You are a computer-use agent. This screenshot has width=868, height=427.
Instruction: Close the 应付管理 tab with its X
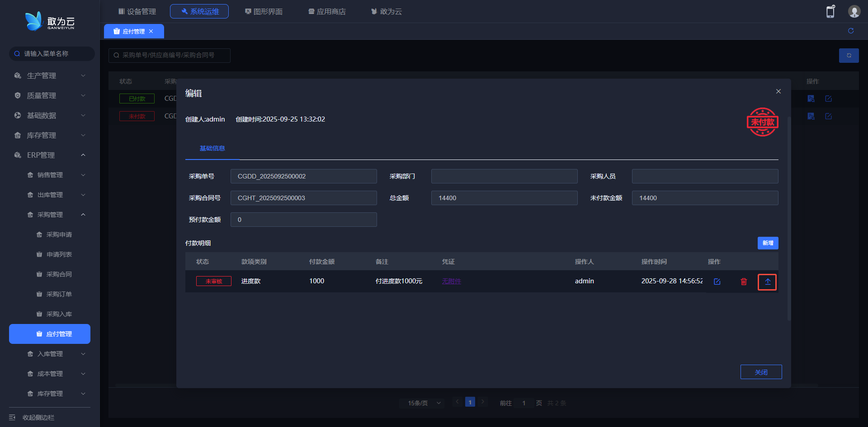click(x=151, y=31)
